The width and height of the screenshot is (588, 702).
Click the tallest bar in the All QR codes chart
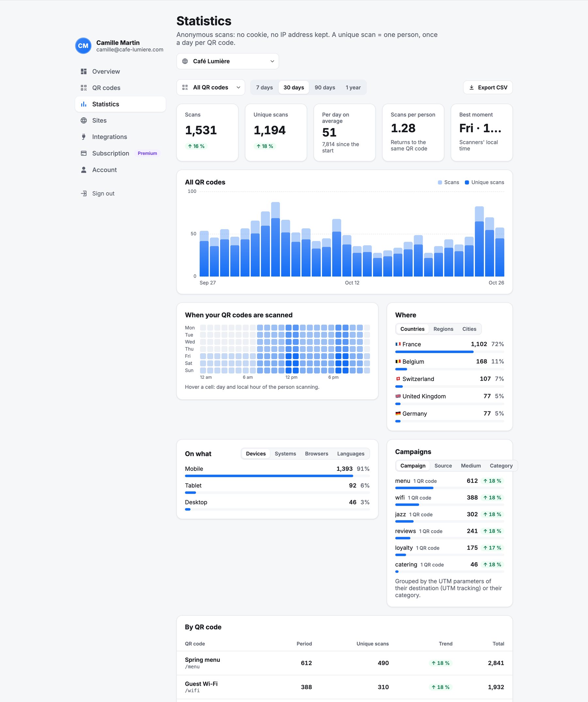(x=276, y=239)
